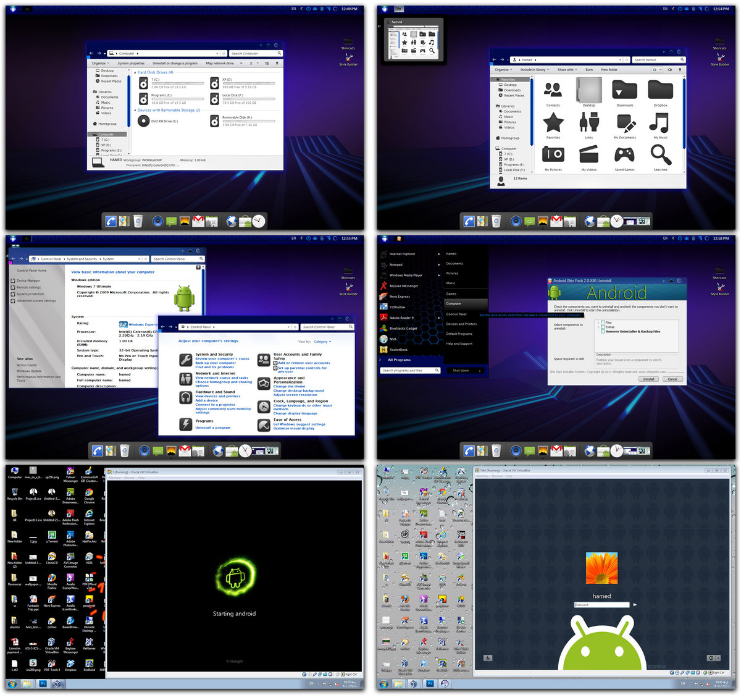Launch Gmail from the dock
Viewport: 741px width, 700px height.
(x=198, y=221)
